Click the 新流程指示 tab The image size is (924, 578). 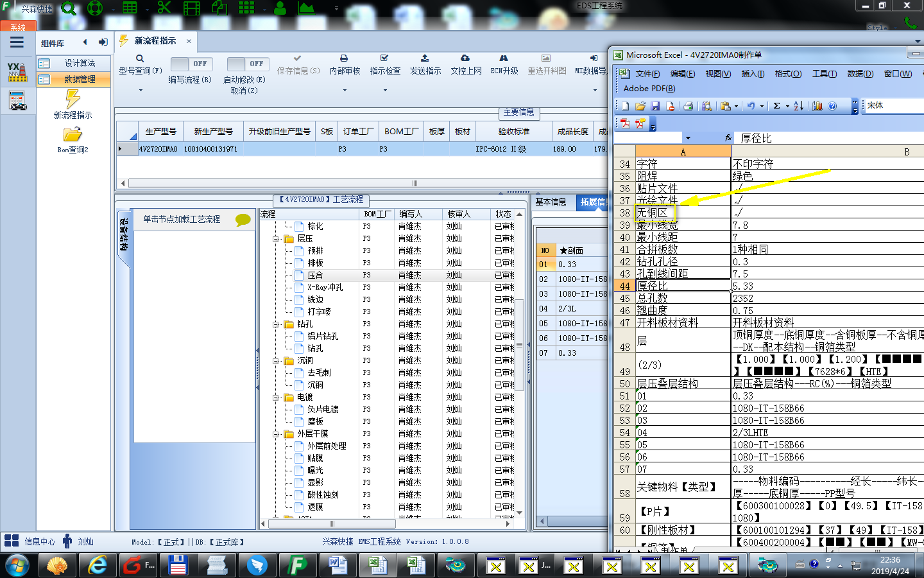coord(155,41)
